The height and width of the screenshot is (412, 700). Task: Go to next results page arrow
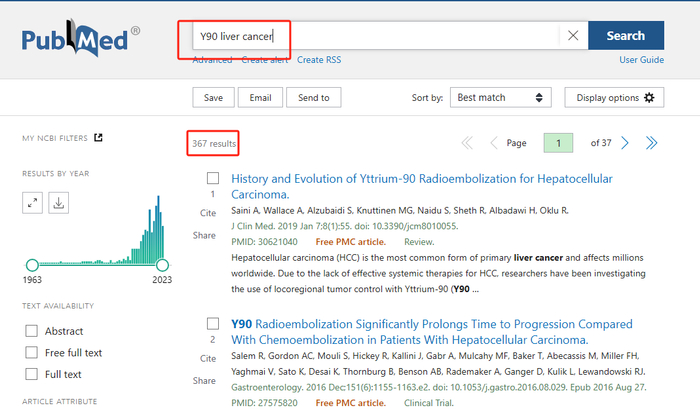[625, 143]
